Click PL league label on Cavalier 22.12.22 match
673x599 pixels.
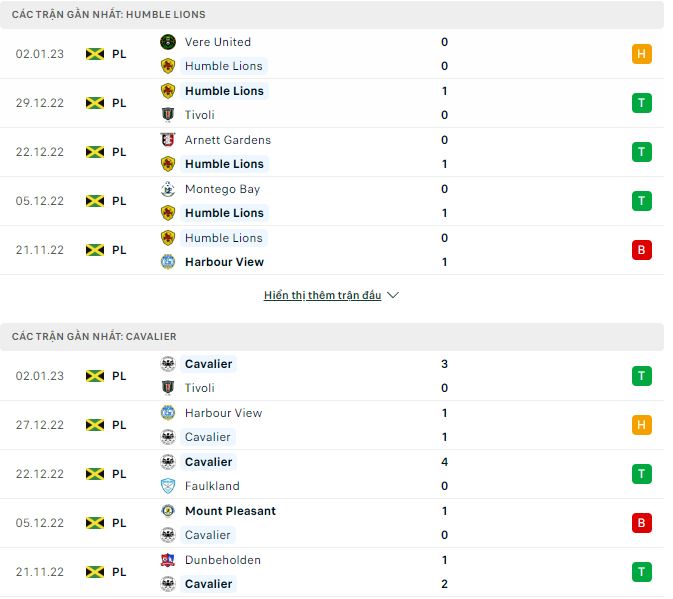coord(119,474)
